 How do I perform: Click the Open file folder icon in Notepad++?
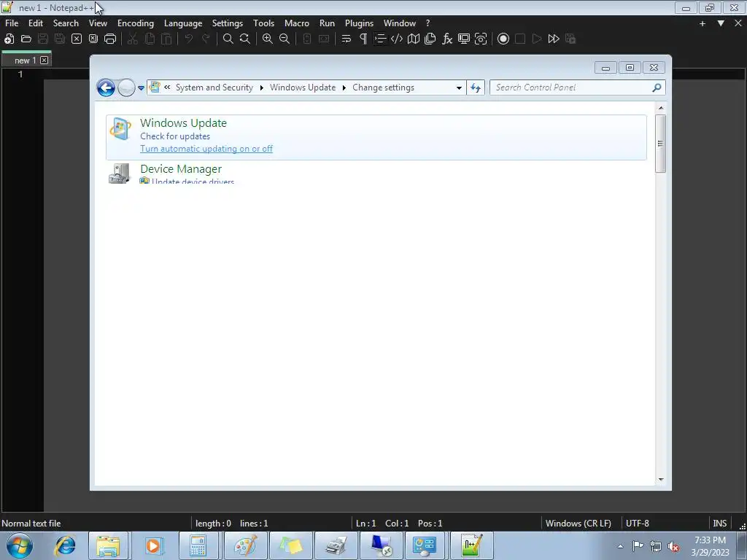(26, 39)
